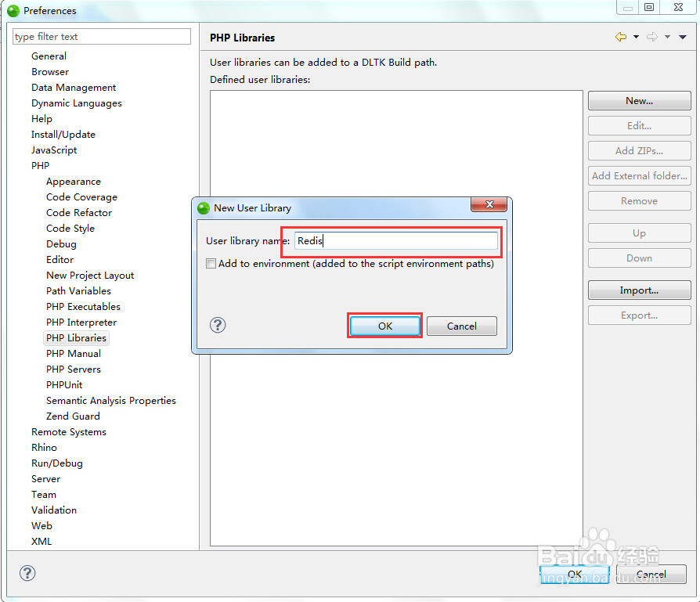This screenshot has height=602, width=700.
Task: Open PHPUnit preferences
Action: point(64,385)
